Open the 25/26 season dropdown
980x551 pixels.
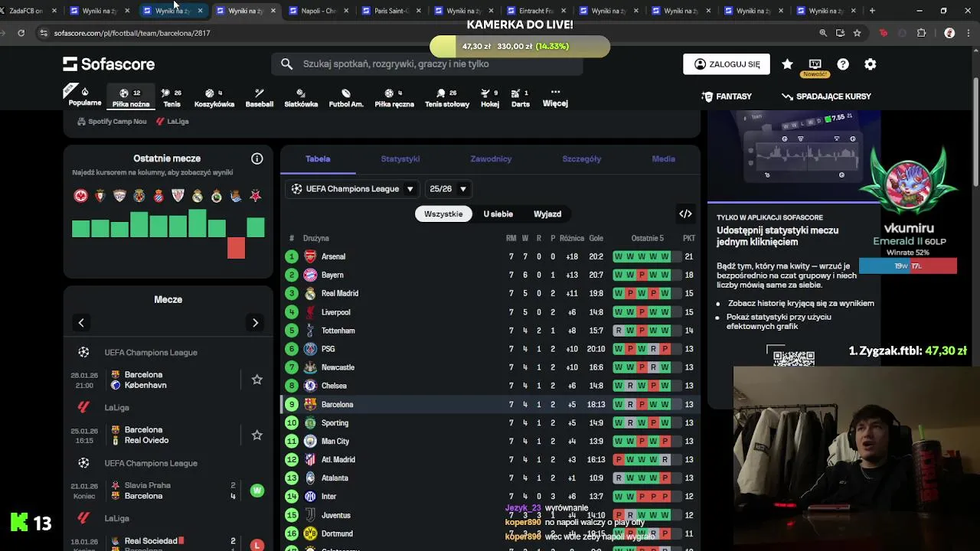tap(448, 188)
